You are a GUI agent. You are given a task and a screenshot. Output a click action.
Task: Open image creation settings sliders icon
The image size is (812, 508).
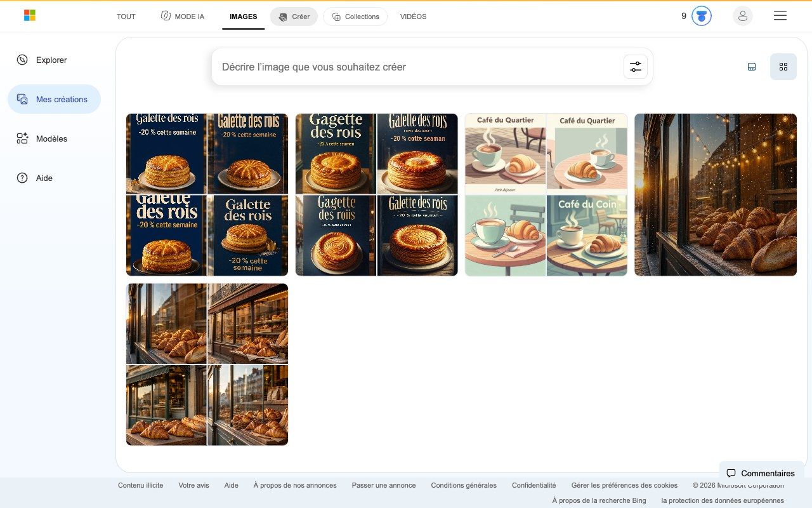(636, 67)
